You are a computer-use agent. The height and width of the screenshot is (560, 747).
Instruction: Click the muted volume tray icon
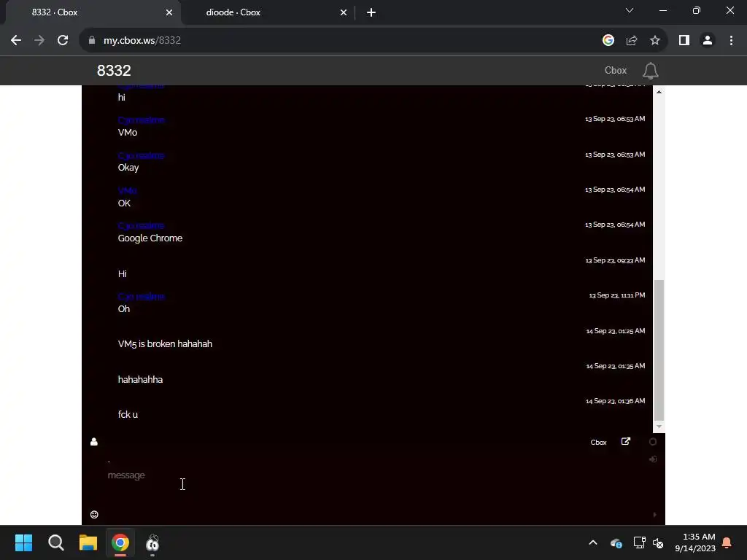[x=658, y=542]
